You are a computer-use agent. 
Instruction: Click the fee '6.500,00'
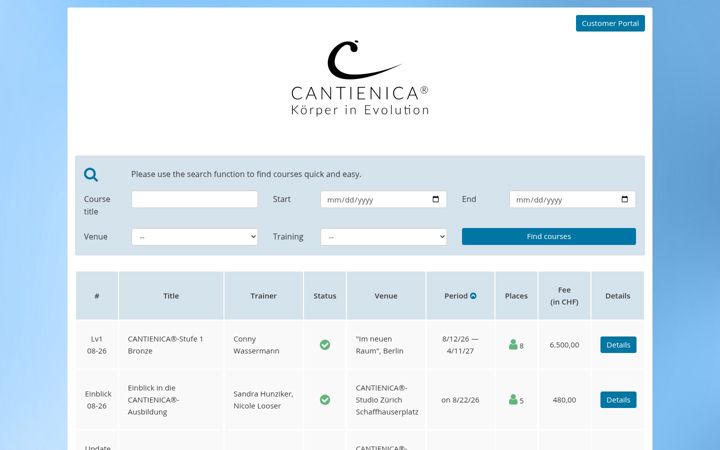pyautogui.click(x=564, y=345)
